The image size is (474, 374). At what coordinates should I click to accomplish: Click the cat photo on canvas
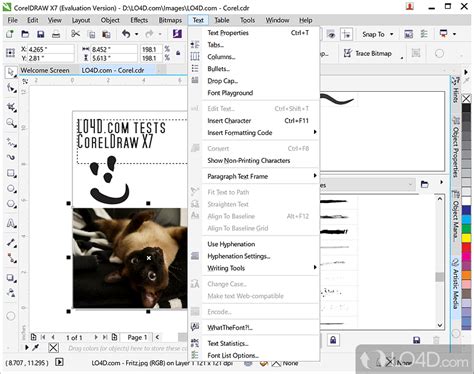click(x=130, y=258)
